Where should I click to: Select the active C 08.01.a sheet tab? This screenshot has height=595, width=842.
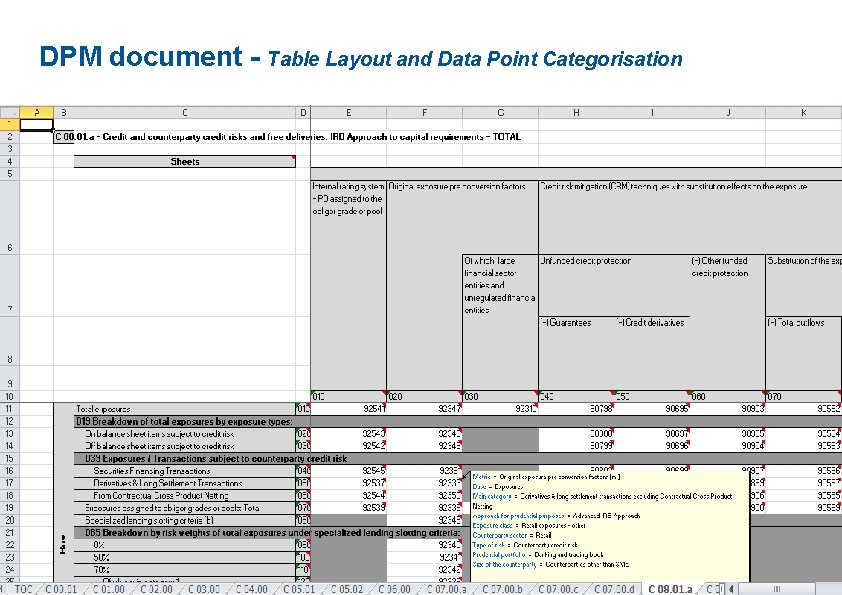[671, 589]
